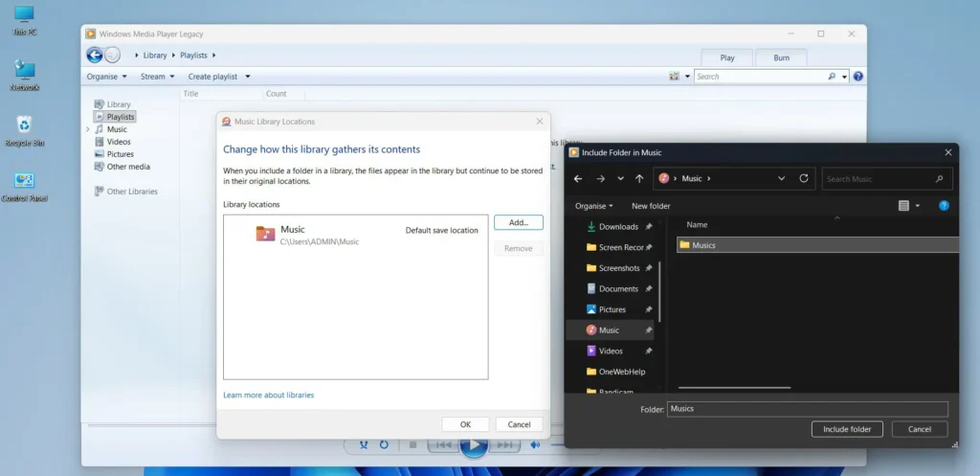This screenshot has width=980, height=476.
Task: Cancel the Music Library Locations dialog
Action: (519, 424)
